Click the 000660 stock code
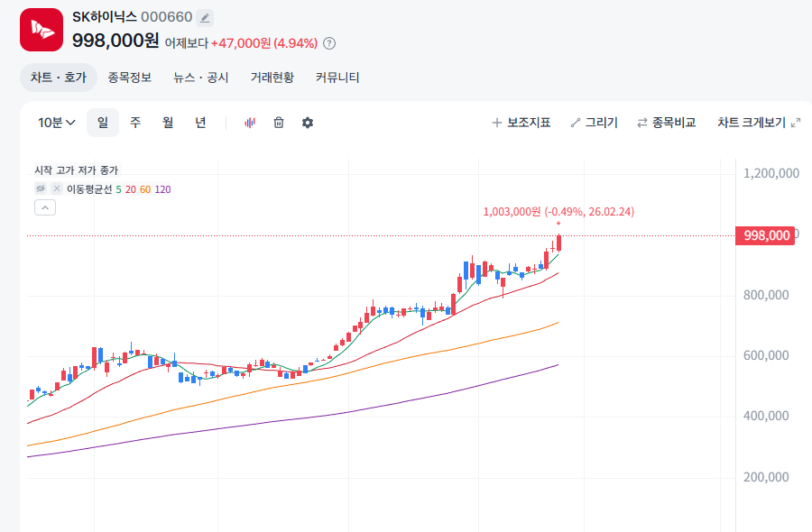812x532 pixels. coord(167,17)
